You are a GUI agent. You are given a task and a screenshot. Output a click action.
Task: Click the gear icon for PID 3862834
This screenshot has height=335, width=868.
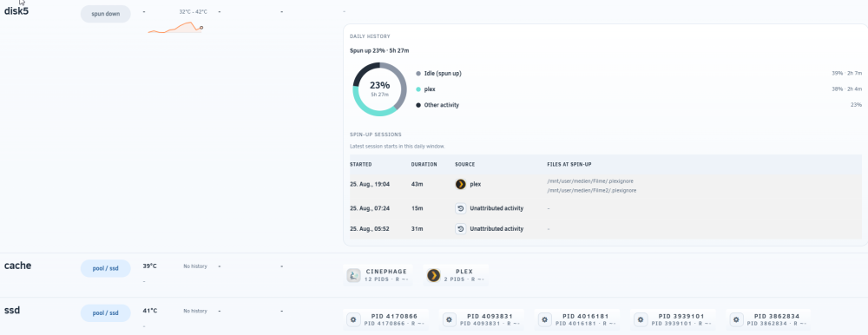point(737,319)
